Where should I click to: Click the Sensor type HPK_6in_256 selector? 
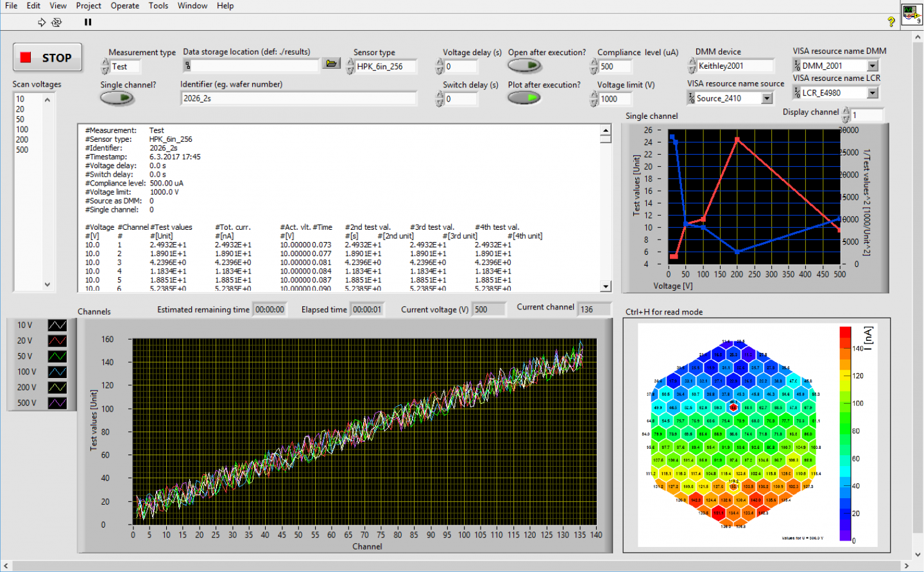(x=386, y=66)
